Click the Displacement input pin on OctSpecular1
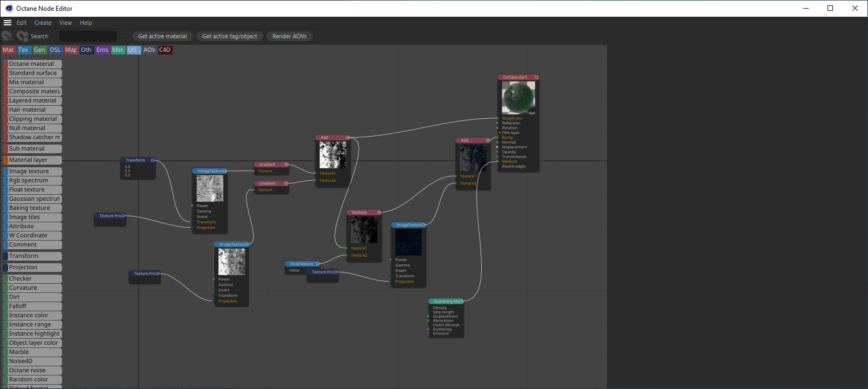The image size is (868, 389). (x=497, y=147)
